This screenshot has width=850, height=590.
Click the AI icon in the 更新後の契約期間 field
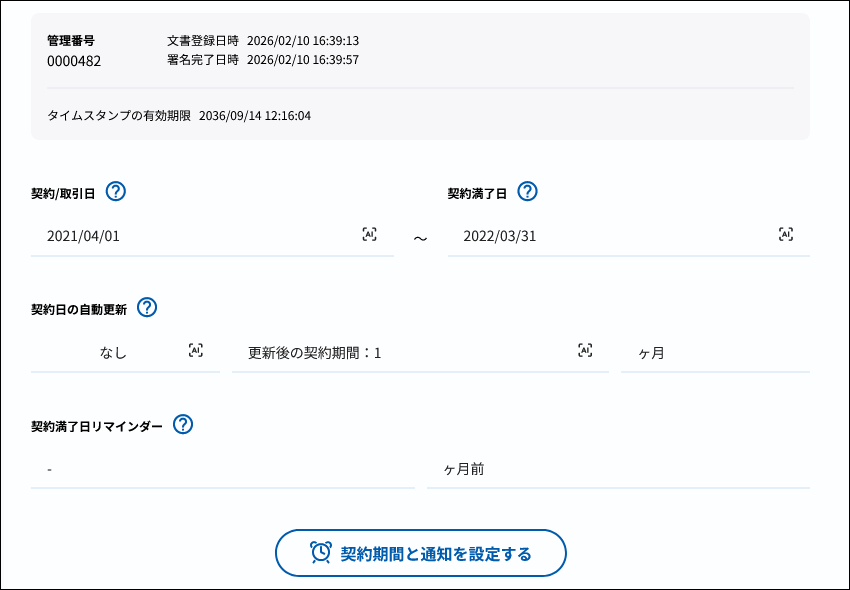tap(585, 351)
